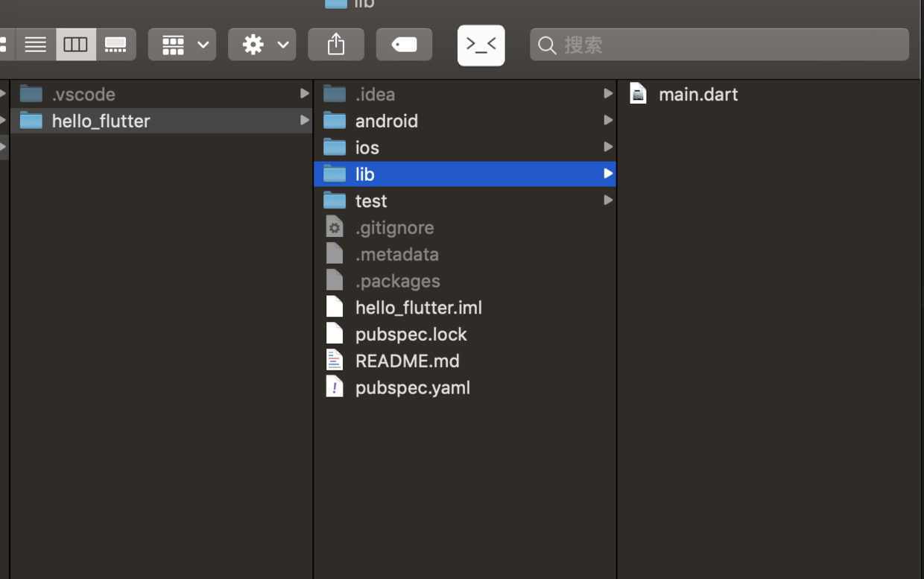This screenshot has width=924, height=579.
Task: Switch to list view mode
Action: pyautogui.click(x=36, y=45)
